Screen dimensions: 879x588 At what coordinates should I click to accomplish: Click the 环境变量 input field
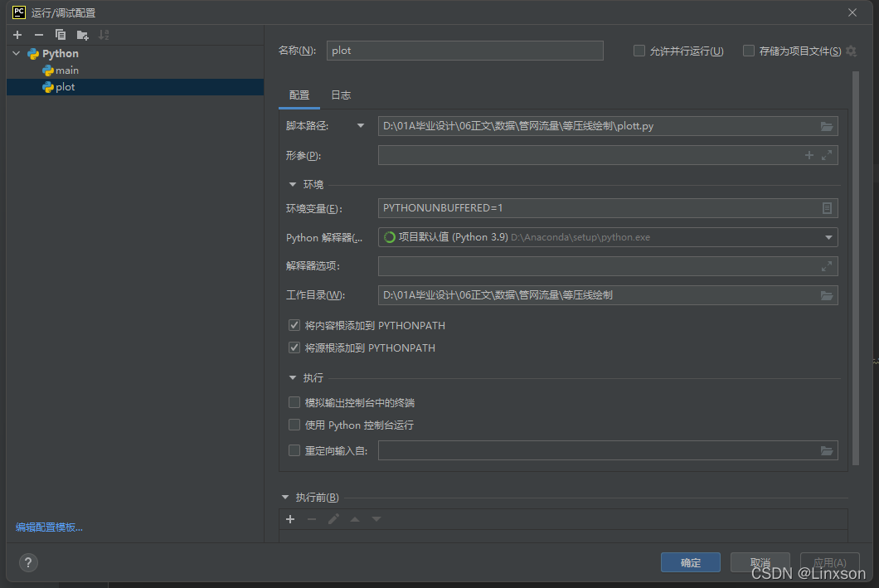tap(608, 208)
